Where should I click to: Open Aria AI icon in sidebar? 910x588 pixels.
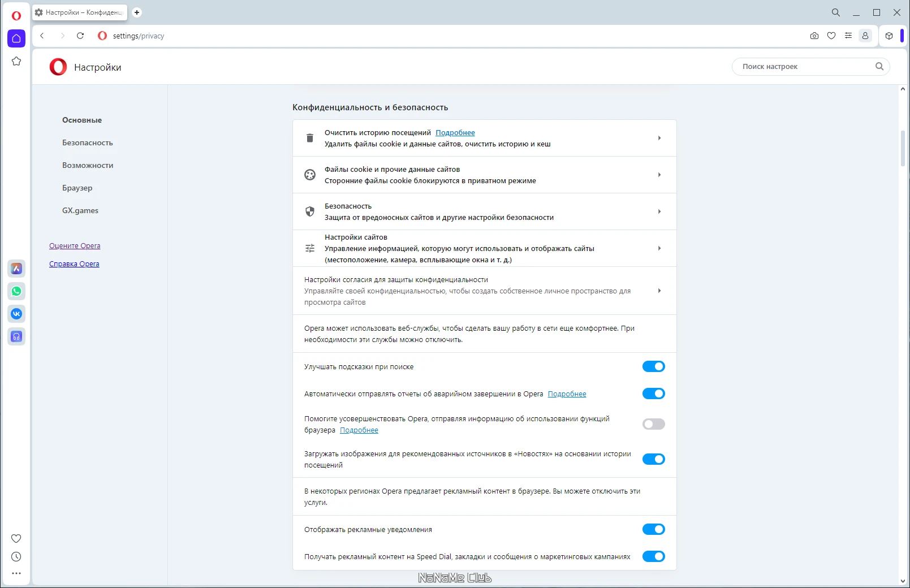(16, 269)
